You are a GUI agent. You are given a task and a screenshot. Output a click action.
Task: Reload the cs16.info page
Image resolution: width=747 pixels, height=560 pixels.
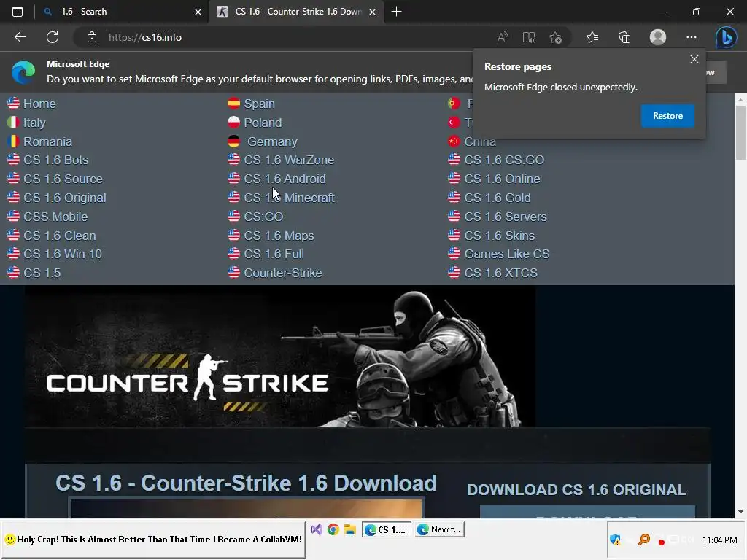click(53, 37)
